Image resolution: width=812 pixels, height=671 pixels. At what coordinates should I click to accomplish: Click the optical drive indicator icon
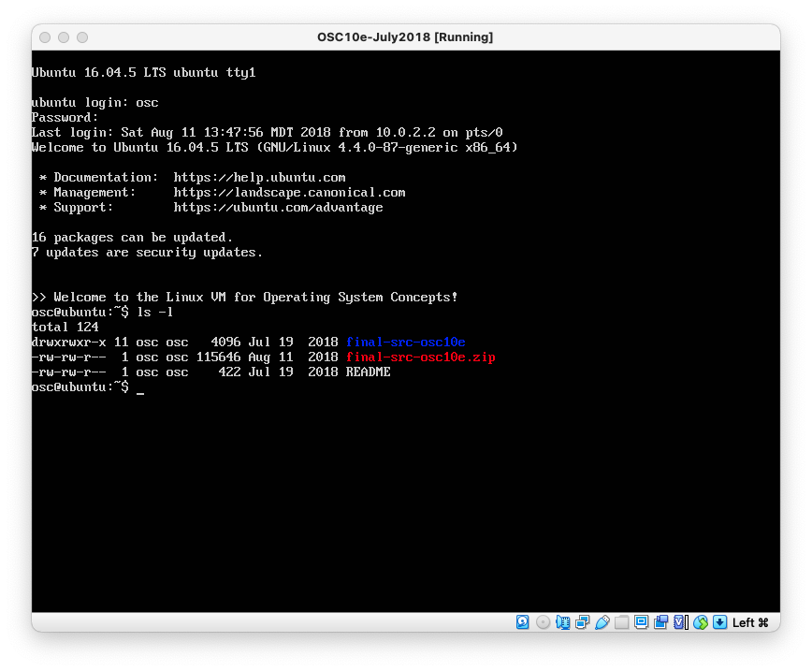tap(543, 622)
